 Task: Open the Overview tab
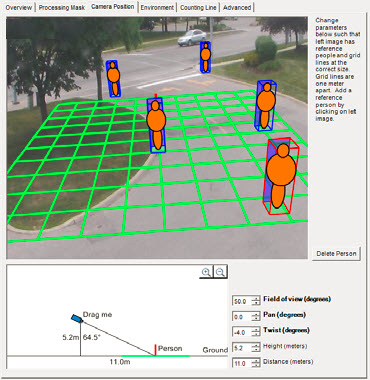pyautogui.click(x=19, y=7)
